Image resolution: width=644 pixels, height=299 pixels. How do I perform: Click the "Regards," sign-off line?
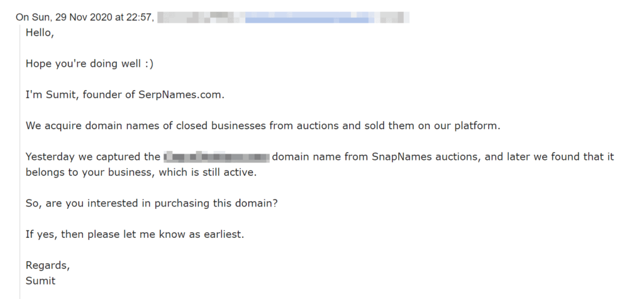click(48, 266)
